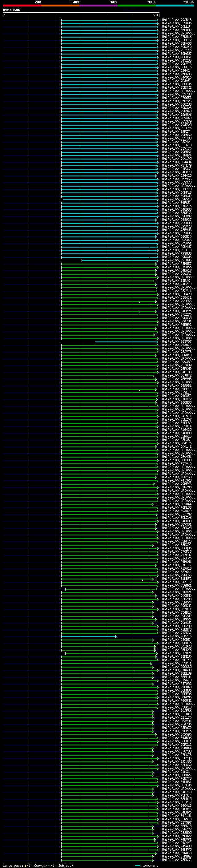Open hit UniRef100_A7K639
This screenshot has height=868, width=197.
177,670
